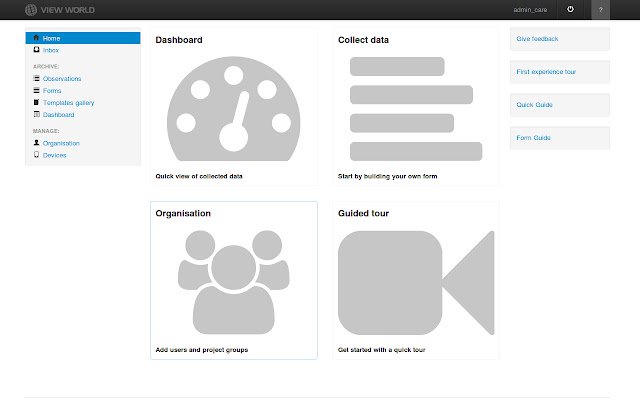
Task: Click the Guided tour card title
Action: (363, 213)
